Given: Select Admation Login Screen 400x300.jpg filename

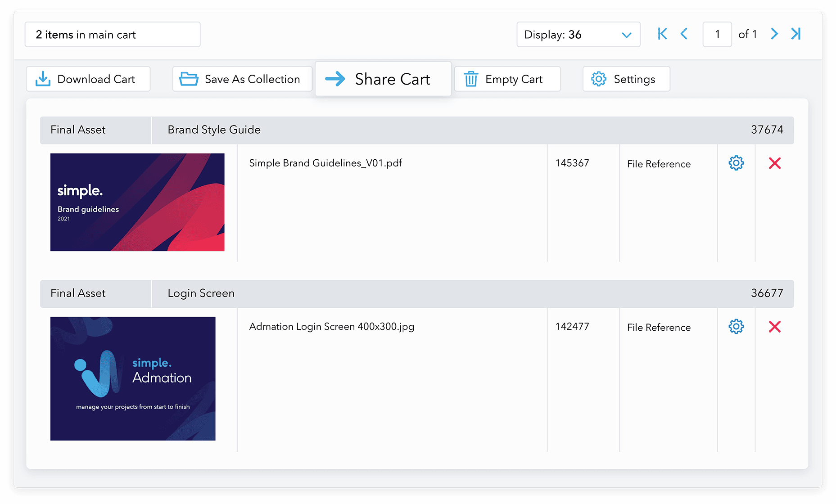Looking at the screenshot, I should point(331,327).
